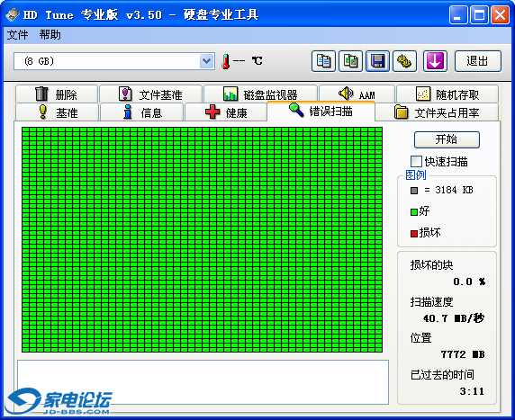Click the 退出 exit button

(x=478, y=61)
